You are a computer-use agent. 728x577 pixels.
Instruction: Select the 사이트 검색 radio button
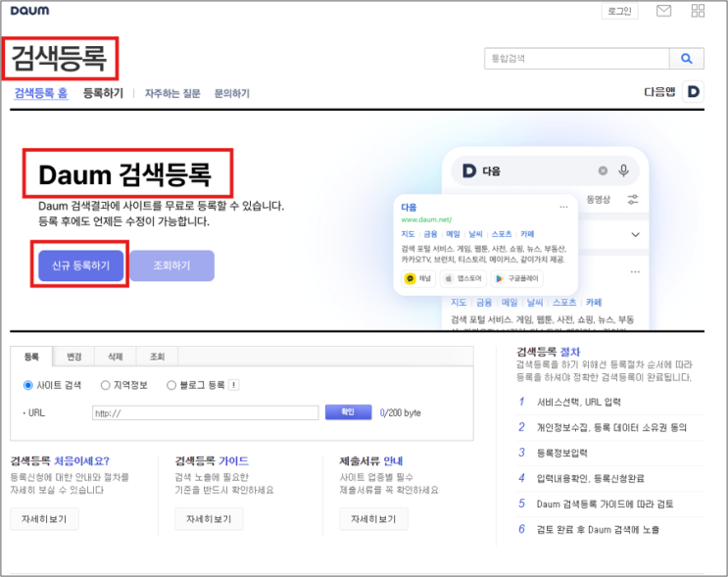coord(27,385)
